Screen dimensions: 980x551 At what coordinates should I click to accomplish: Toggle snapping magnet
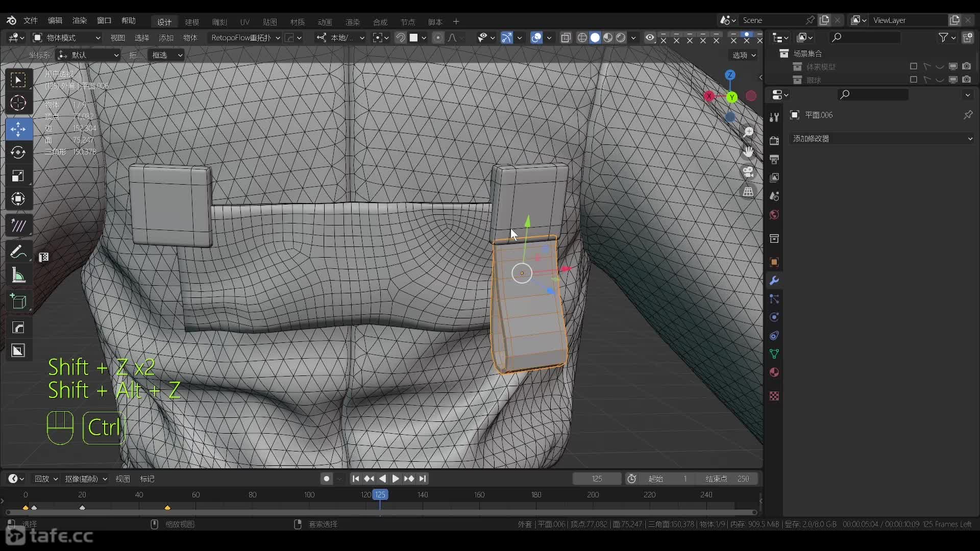tap(400, 38)
